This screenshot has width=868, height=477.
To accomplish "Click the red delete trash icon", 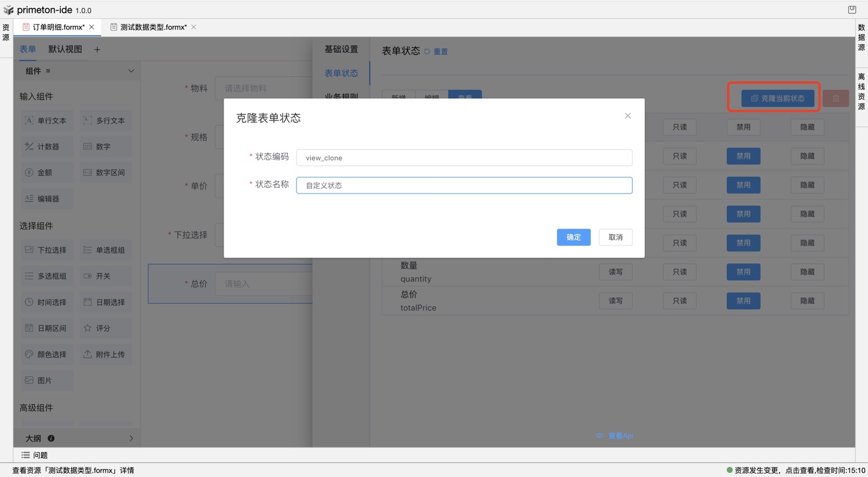I will [835, 98].
